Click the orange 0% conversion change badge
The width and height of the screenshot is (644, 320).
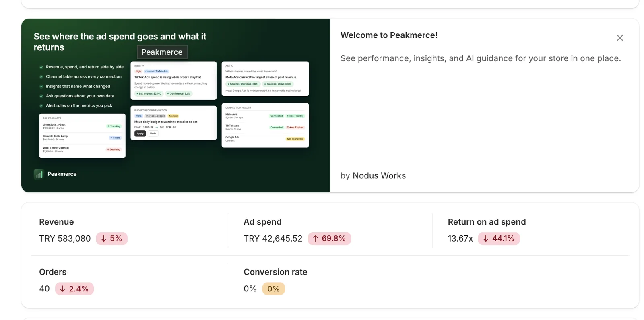[273, 289]
